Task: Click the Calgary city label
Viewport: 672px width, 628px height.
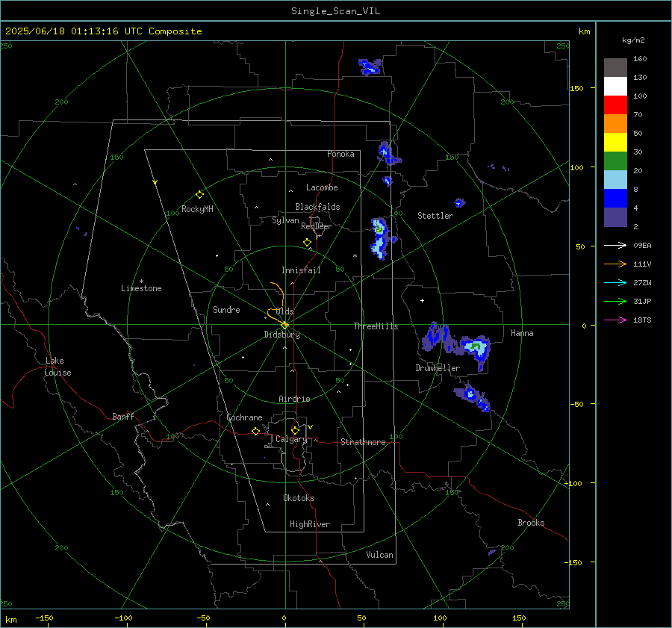Action: coord(291,439)
